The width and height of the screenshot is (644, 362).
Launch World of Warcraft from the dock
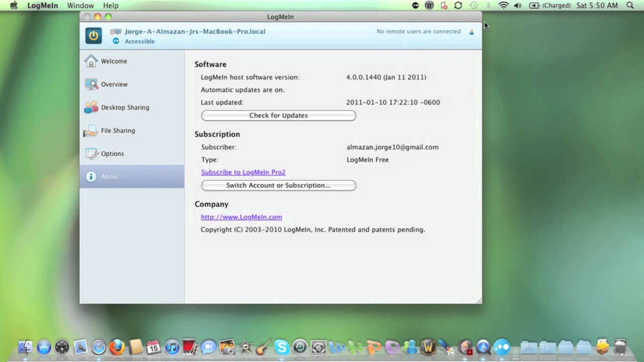(428, 347)
